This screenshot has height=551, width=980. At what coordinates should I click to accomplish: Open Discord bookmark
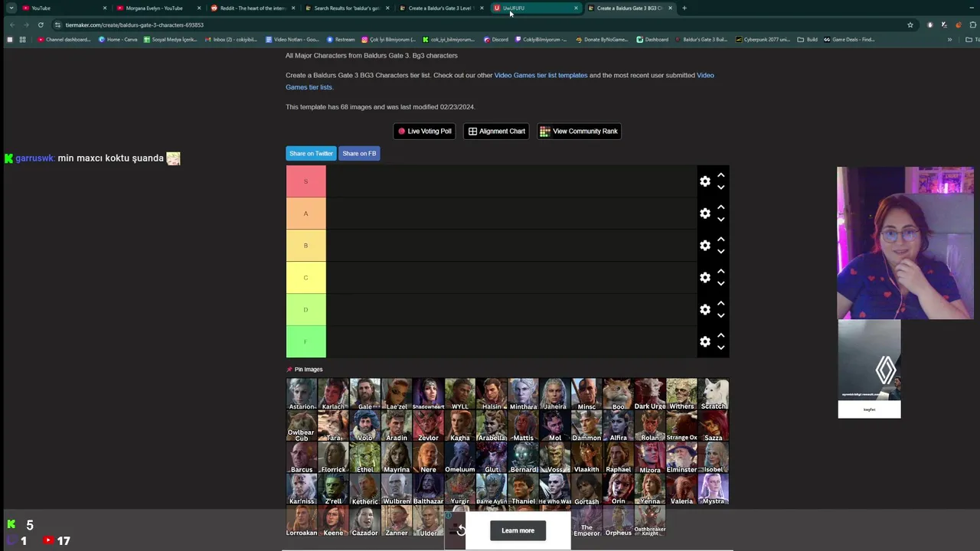496,39
